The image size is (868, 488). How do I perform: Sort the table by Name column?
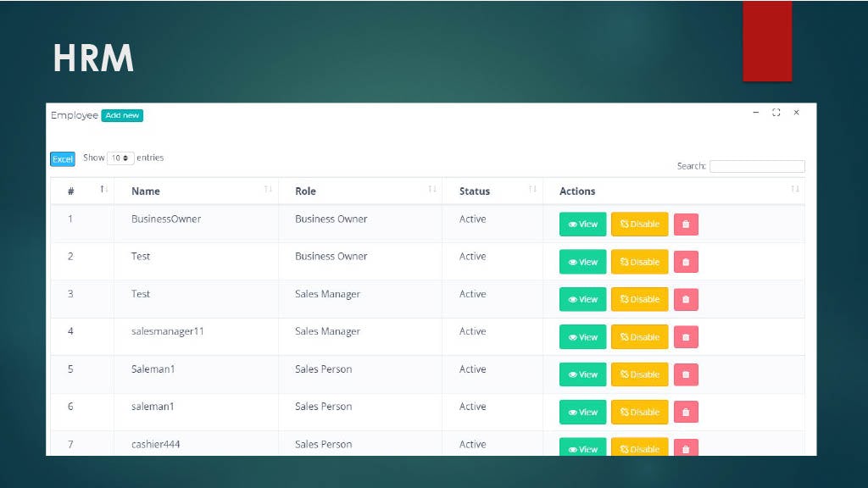point(145,191)
